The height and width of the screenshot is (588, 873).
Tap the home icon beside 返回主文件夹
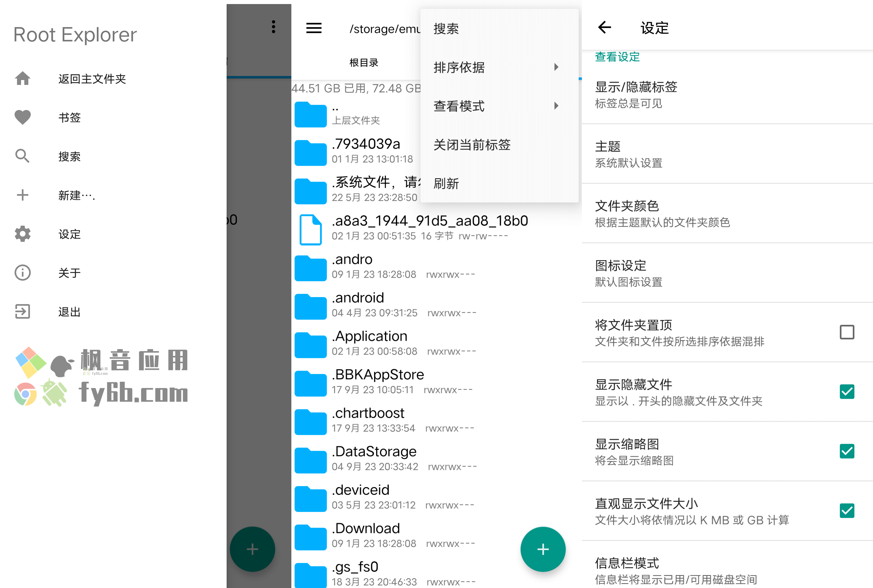[x=22, y=78]
